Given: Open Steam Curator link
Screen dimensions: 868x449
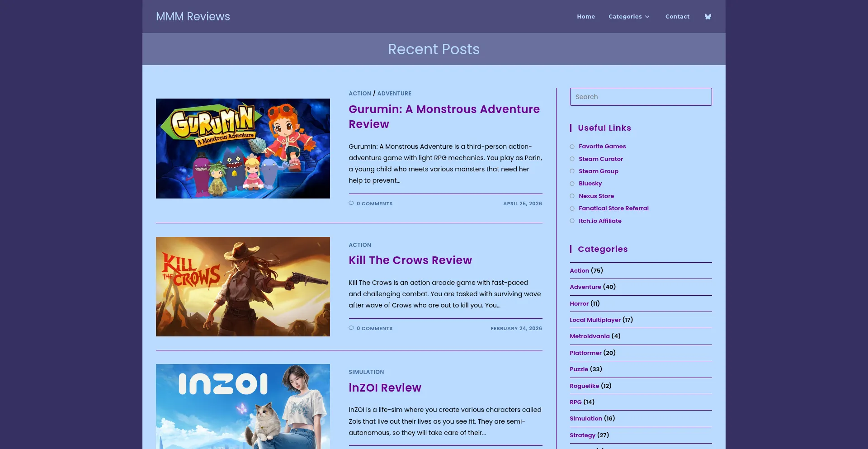Looking at the screenshot, I should tap(601, 159).
